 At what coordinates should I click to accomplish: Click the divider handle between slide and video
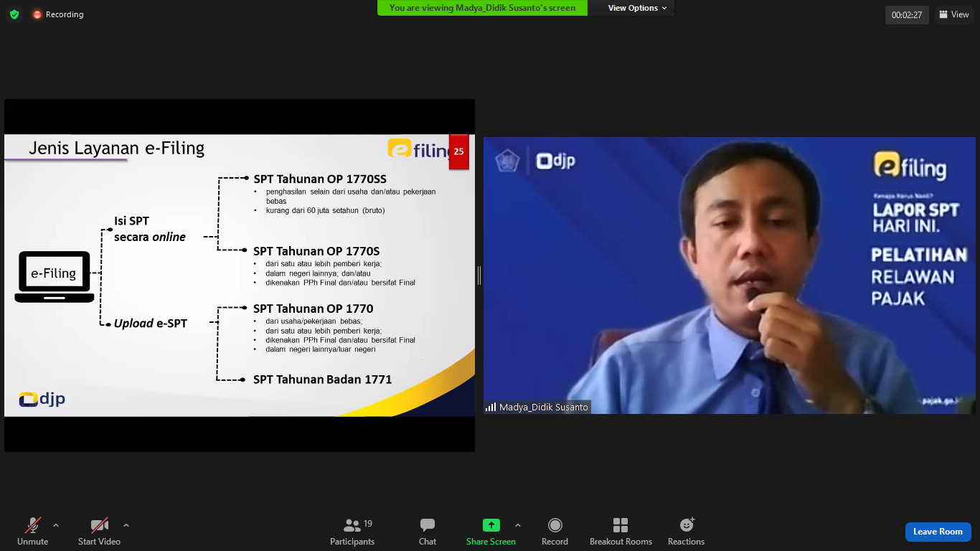[479, 275]
